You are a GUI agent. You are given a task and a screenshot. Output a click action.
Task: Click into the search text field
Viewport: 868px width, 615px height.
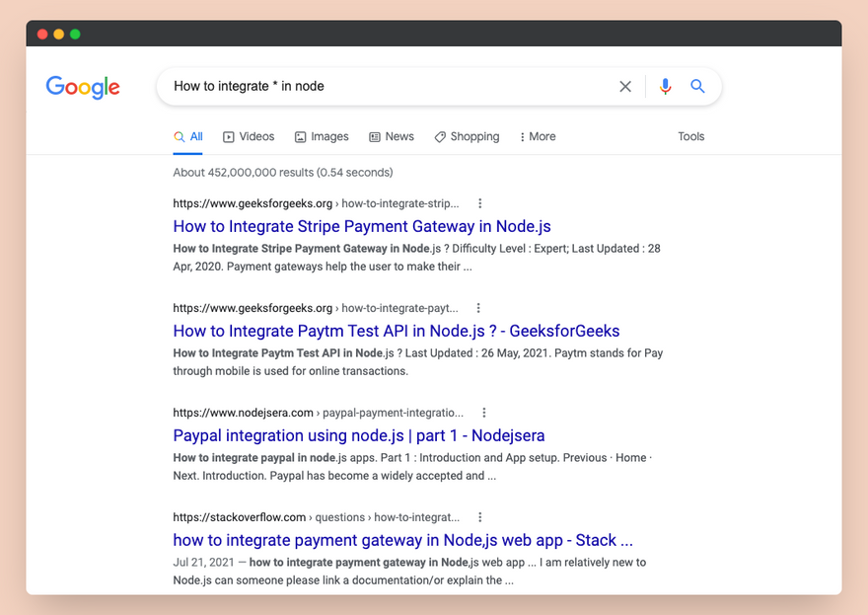coord(385,87)
